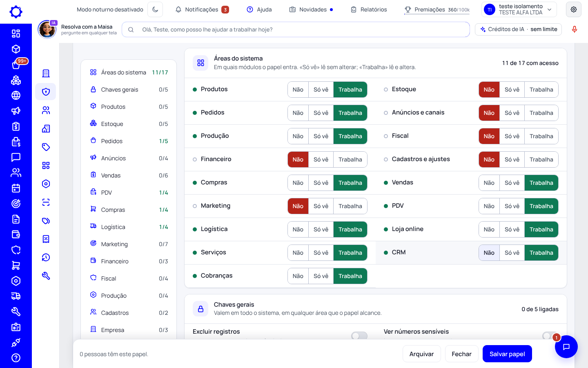Open the scan frame icon in the white sidebar
The width and height of the screenshot is (588, 368).
46,202
